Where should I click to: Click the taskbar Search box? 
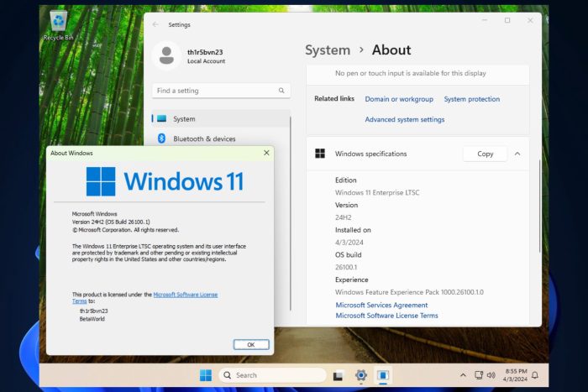tap(272, 375)
